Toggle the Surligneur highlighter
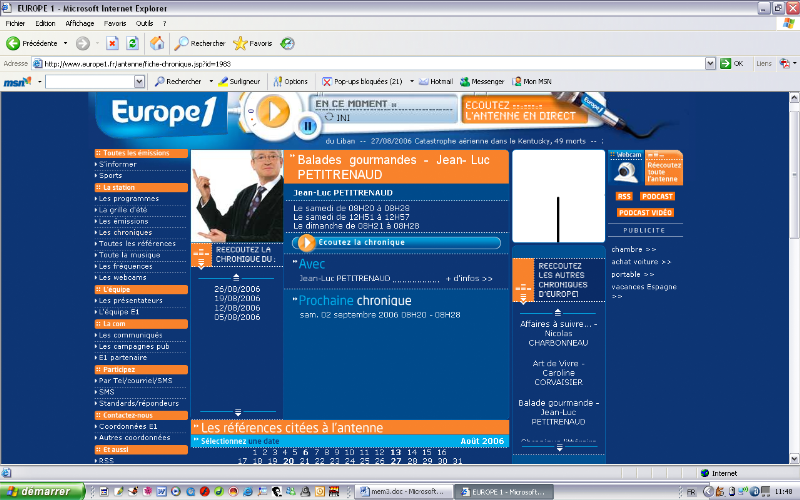Image resolution: width=800 pixels, height=500 pixels. click(x=239, y=81)
